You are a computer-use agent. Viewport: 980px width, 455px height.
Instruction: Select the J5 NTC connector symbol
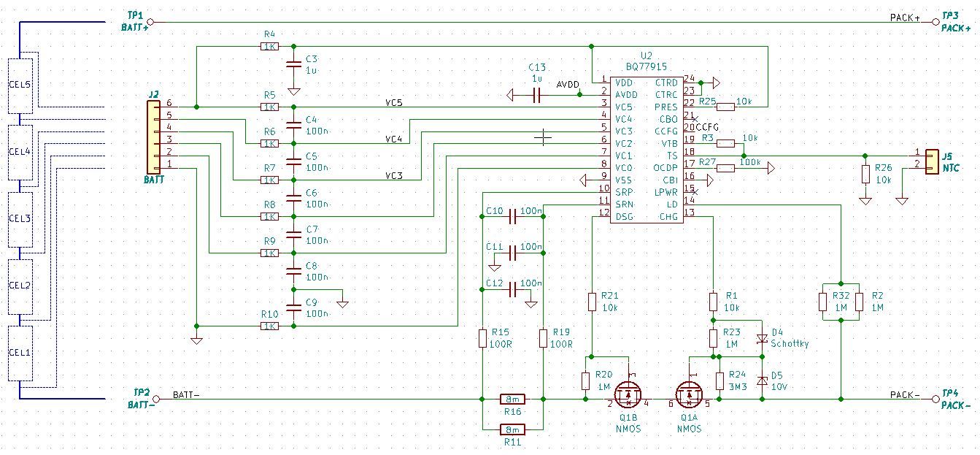pyautogui.click(x=931, y=161)
